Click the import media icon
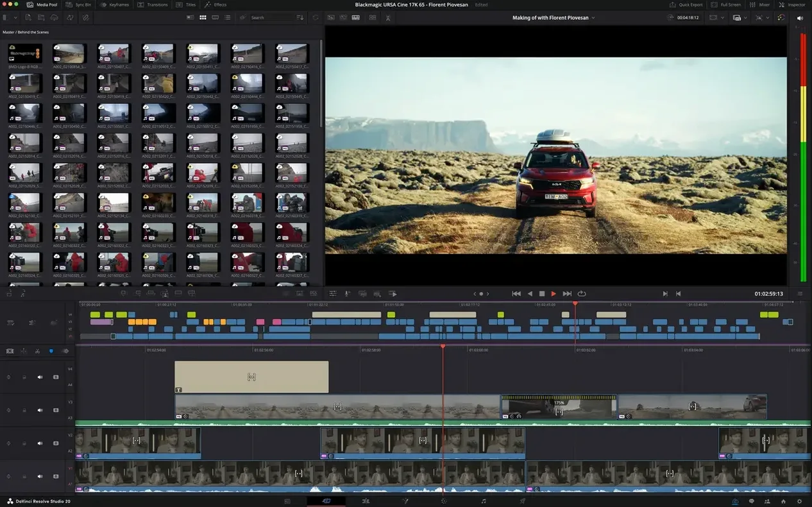Viewport: 812px width, 507px height. [28, 17]
